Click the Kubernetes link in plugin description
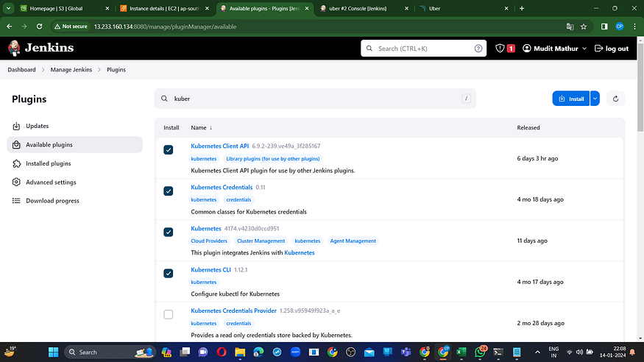The image size is (644, 362). pyautogui.click(x=300, y=253)
